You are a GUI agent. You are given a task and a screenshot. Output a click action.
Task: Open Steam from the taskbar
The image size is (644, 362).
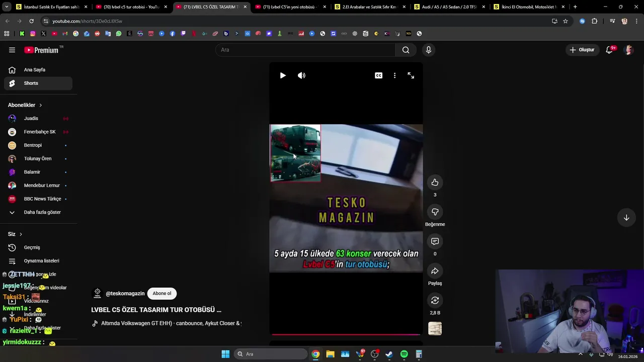[x=389, y=354]
